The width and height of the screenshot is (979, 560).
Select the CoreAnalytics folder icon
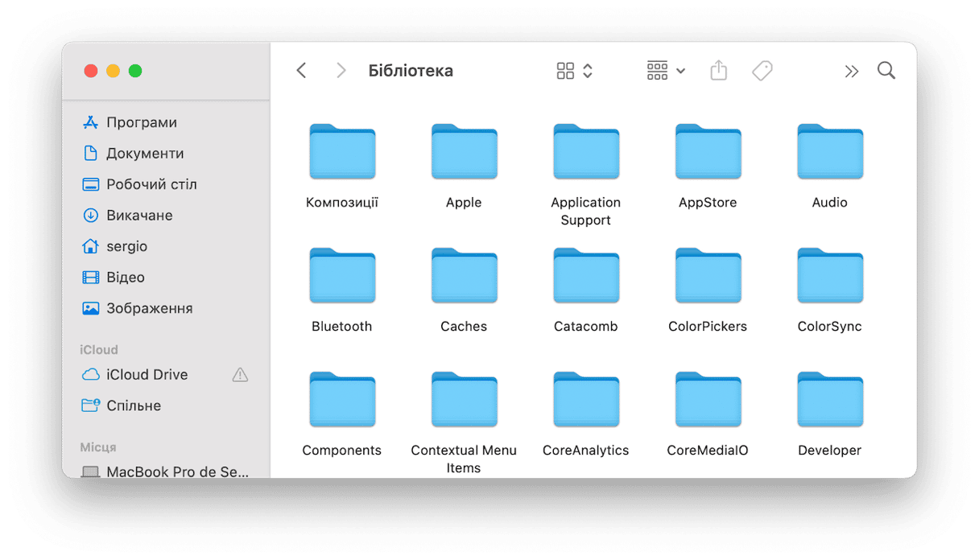(586, 399)
